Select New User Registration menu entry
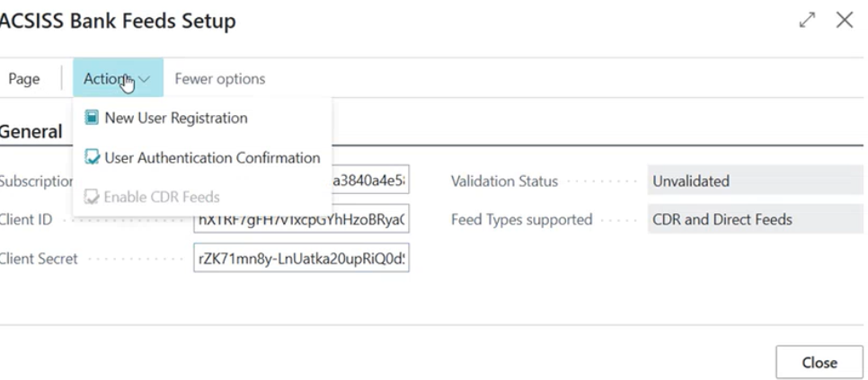The image size is (868, 380). click(x=175, y=118)
